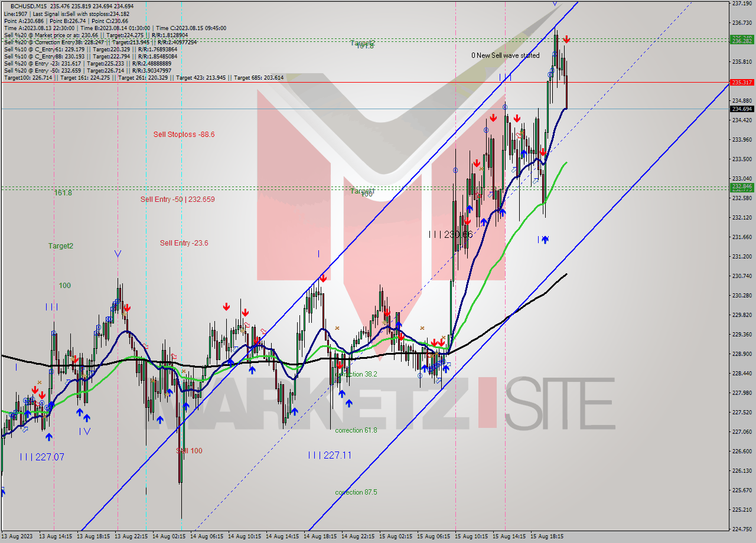Screen dimensions: 756x543
Task: Click the 'I I I 230.66' wave label
Action: (x=451, y=234)
